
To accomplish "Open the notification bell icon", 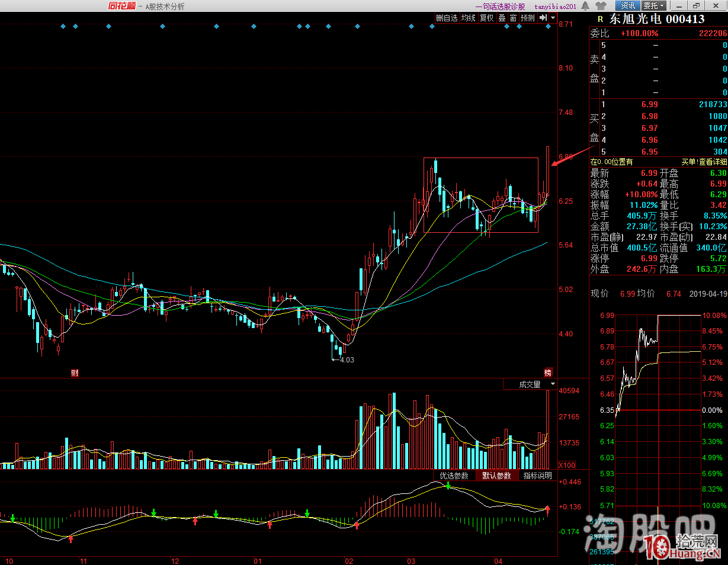I will point(585,6).
